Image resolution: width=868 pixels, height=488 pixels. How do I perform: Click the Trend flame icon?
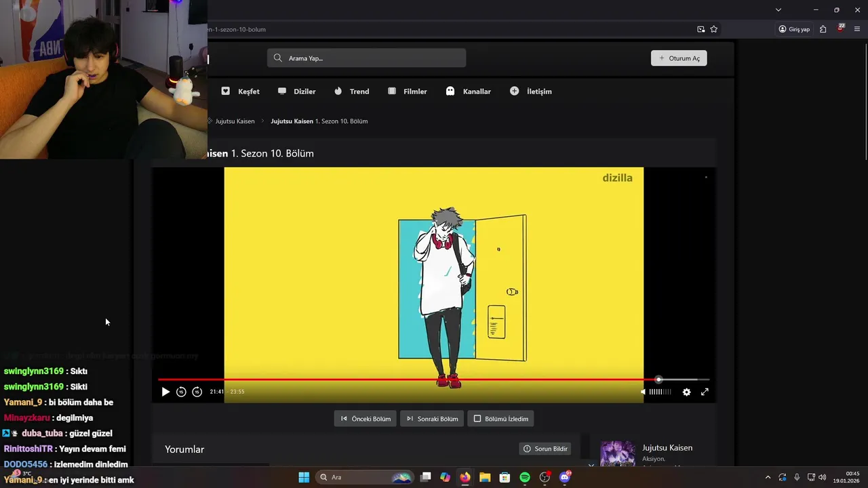point(338,91)
